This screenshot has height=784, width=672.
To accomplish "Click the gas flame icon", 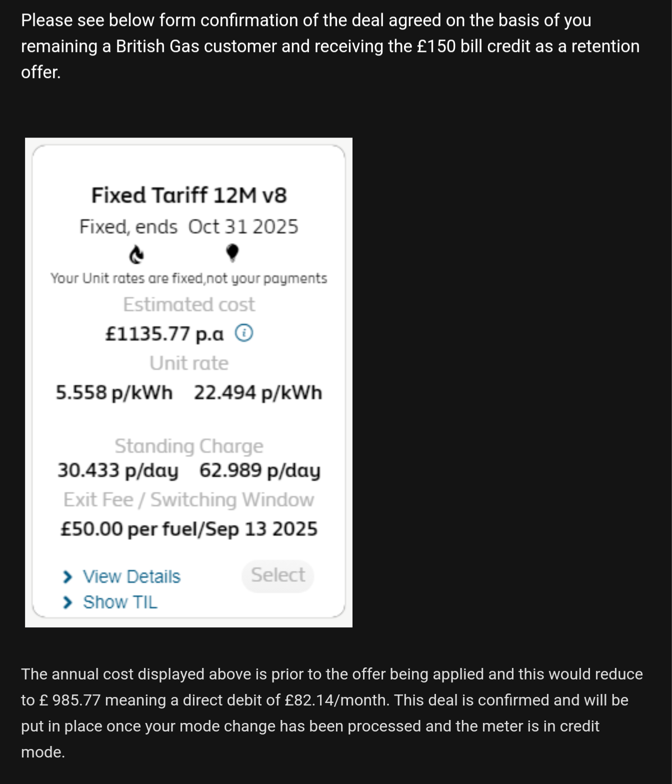I will tap(136, 255).
